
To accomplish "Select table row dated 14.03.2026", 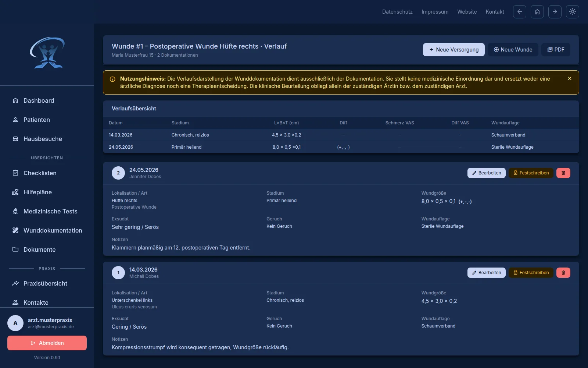I will (341, 135).
